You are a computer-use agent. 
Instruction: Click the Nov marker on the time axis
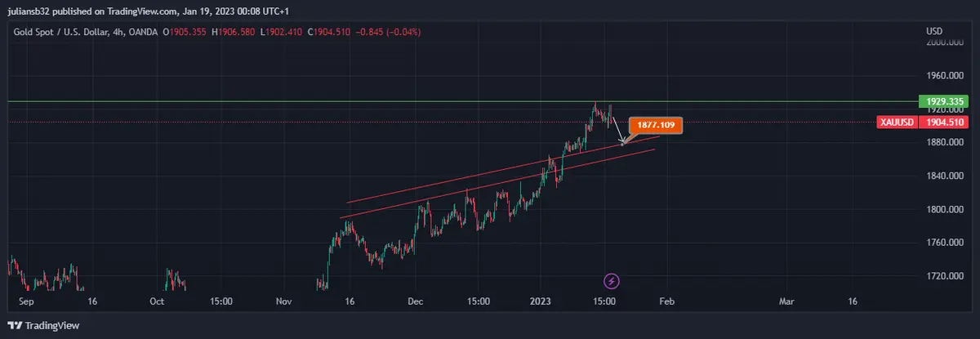tap(283, 301)
